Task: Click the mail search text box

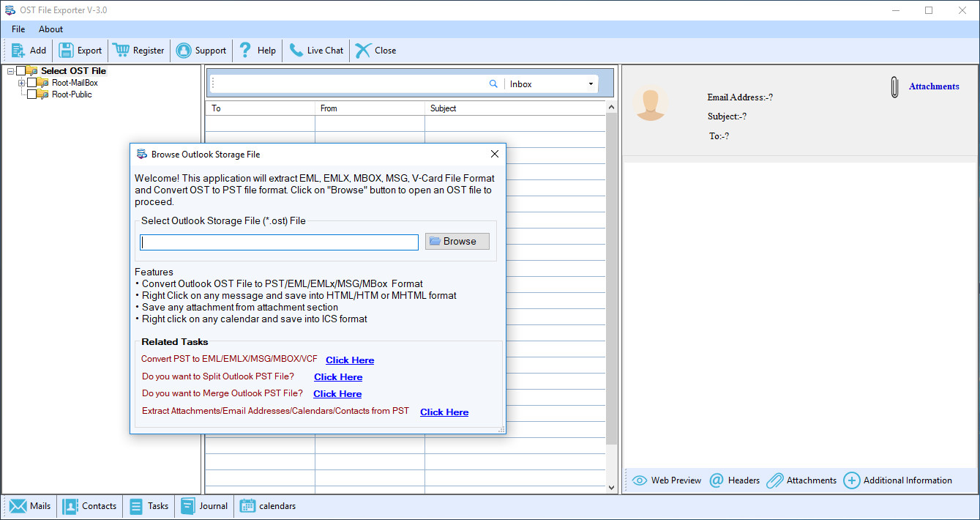Action: [353, 84]
